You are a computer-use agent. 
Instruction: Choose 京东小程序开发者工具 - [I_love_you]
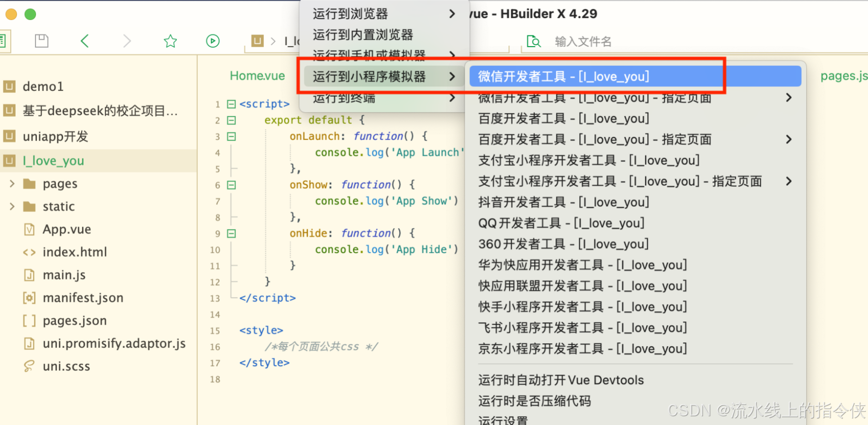coord(635,349)
